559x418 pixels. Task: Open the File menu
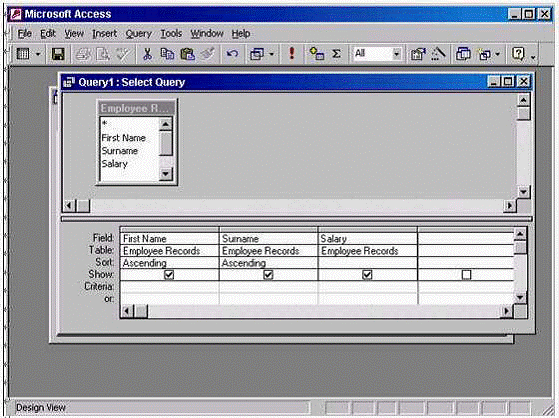click(25, 34)
